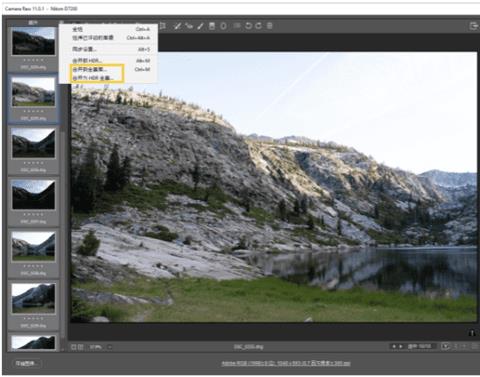This screenshot has height=377, width=480.
Task: Click the trash icon to mark for deletion
Action: 270,26
